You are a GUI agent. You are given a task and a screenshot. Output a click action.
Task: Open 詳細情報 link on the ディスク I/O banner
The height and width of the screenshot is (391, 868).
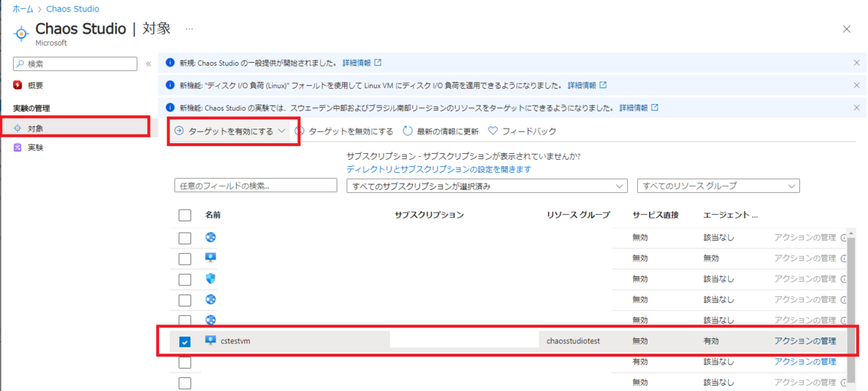pyautogui.click(x=582, y=85)
